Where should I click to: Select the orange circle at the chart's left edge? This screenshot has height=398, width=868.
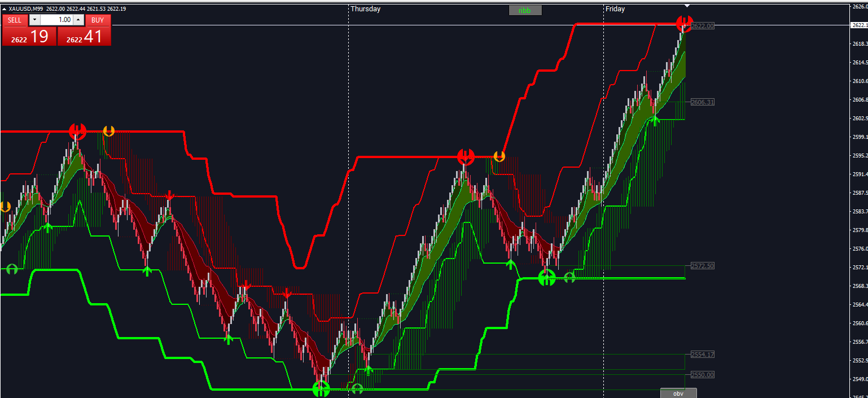(5, 207)
